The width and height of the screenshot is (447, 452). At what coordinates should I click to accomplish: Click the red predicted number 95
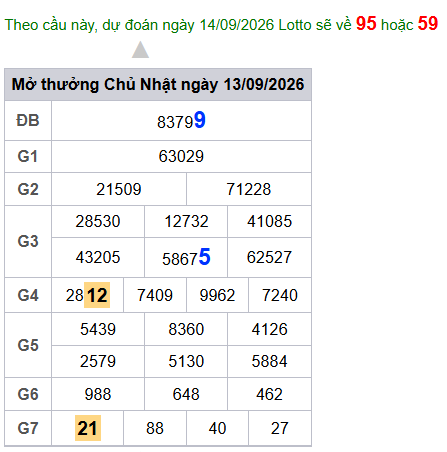[x=366, y=24]
